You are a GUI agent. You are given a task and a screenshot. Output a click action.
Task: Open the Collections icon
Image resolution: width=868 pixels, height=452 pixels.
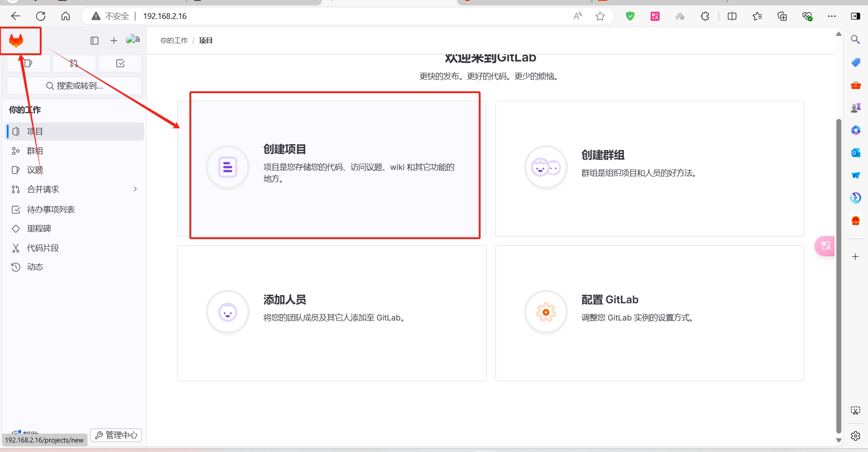(x=782, y=16)
